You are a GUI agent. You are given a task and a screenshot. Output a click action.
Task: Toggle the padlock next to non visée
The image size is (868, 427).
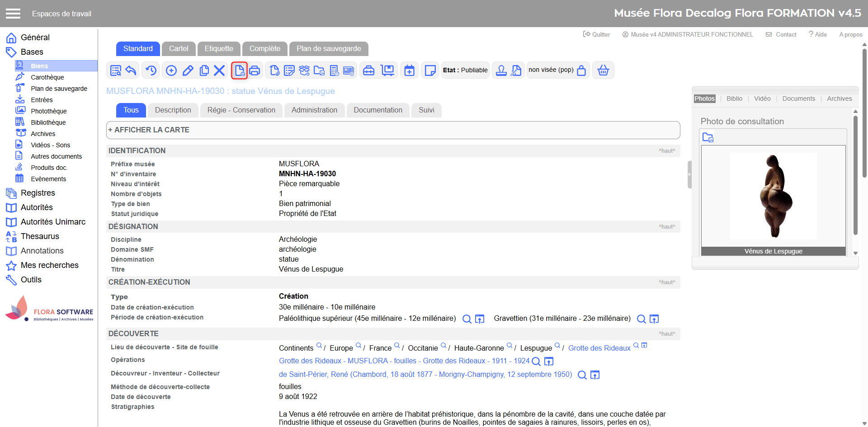pyautogui.click(x=581, y=70)
